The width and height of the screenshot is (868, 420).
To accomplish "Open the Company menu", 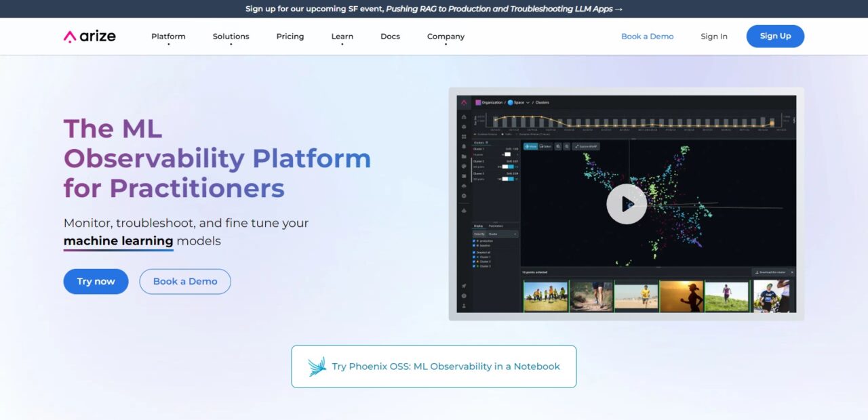I will point(446,37).
